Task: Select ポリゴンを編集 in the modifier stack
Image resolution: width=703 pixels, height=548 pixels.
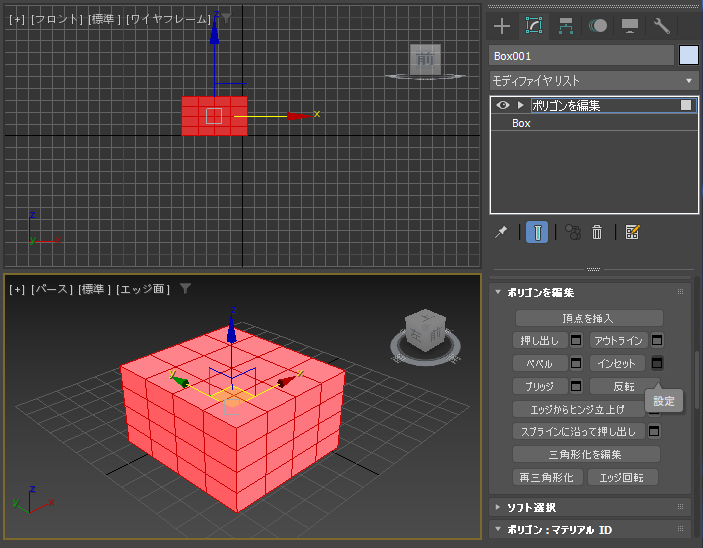Action: (x=566, y=105)
